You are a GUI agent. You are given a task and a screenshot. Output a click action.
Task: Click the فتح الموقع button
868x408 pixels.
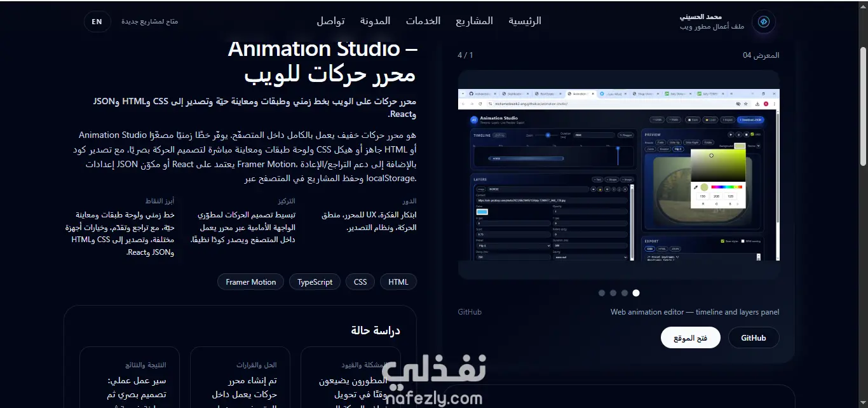tap(690, 338)
